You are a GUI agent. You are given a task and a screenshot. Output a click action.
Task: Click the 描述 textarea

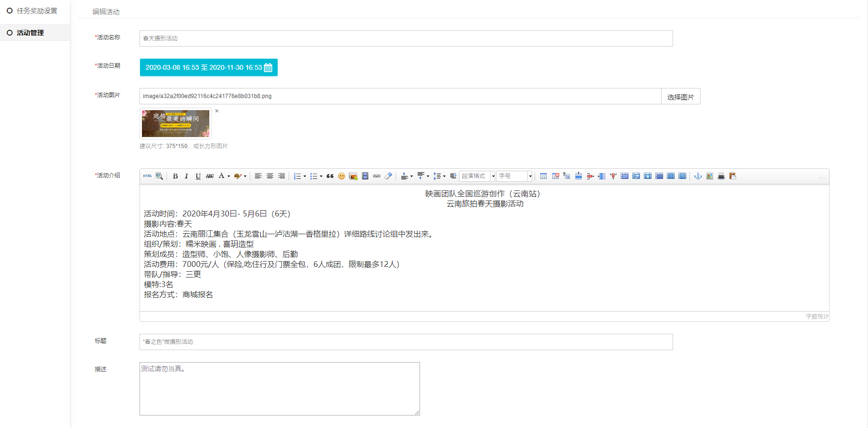pyautogui.click(x=280, y=389)
